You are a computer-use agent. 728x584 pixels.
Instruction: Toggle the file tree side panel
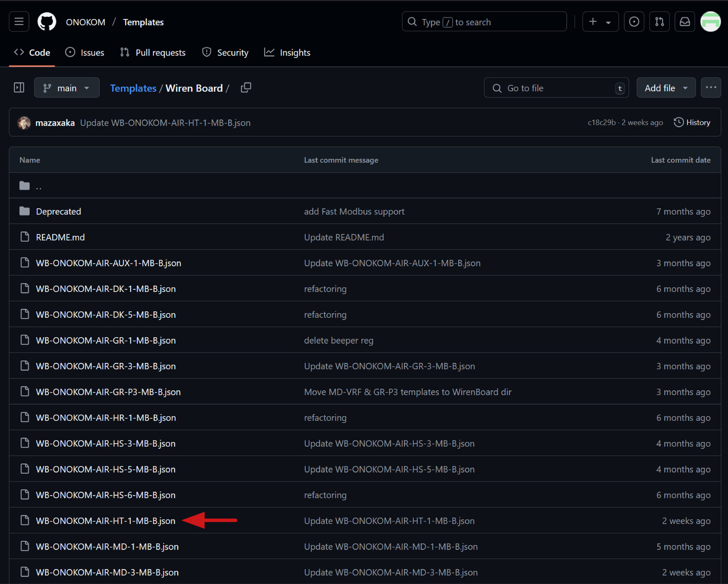tap(19, 88)
